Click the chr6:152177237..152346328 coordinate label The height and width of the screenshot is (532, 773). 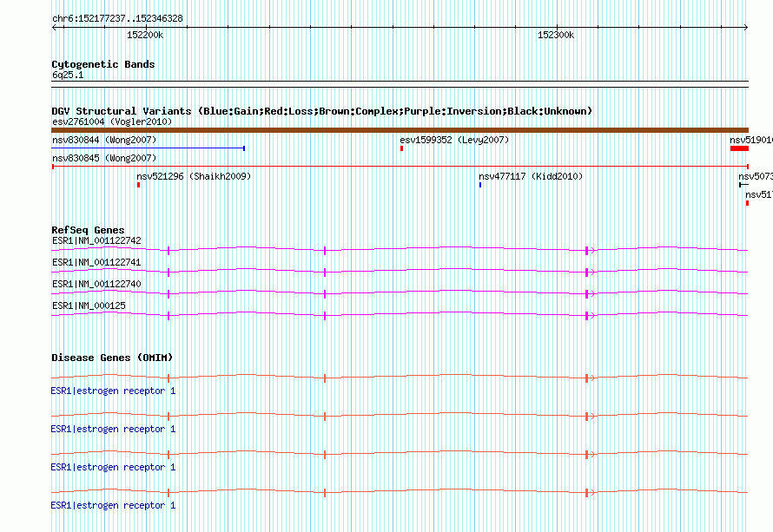point(117,18)
